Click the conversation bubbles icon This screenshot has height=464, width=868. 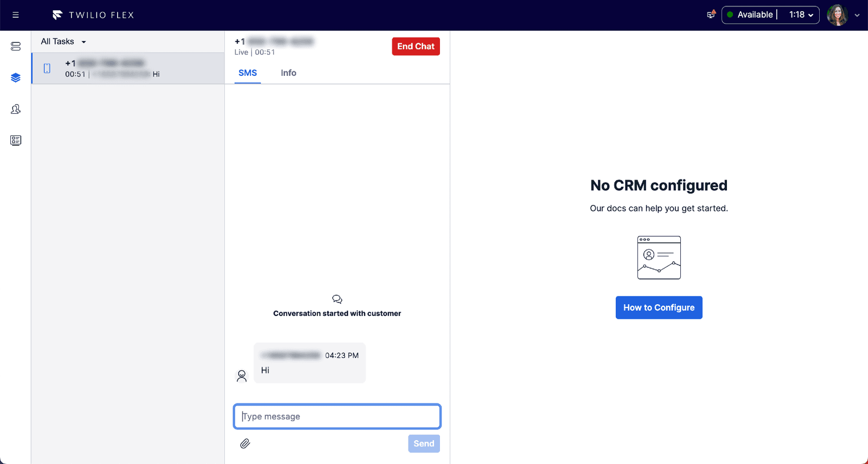pyautogui.click(x=337, y=299)
